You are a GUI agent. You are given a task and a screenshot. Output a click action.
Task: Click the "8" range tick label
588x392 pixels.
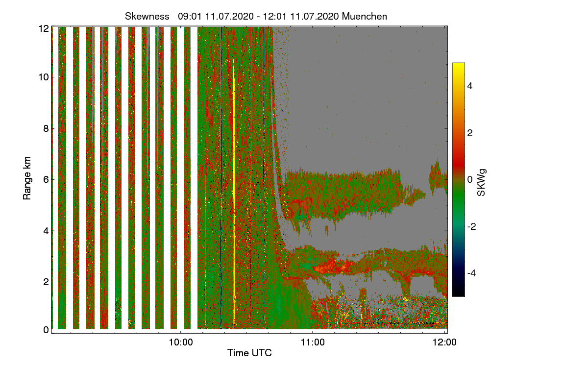(46, 128)
